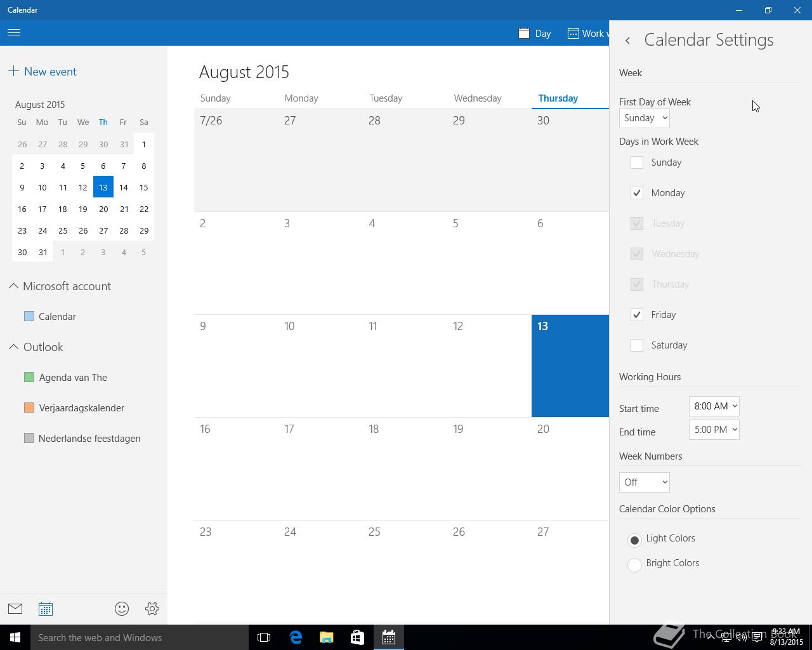
Task: Open the August 4 cell in month grid
Action: pos(405,263)
